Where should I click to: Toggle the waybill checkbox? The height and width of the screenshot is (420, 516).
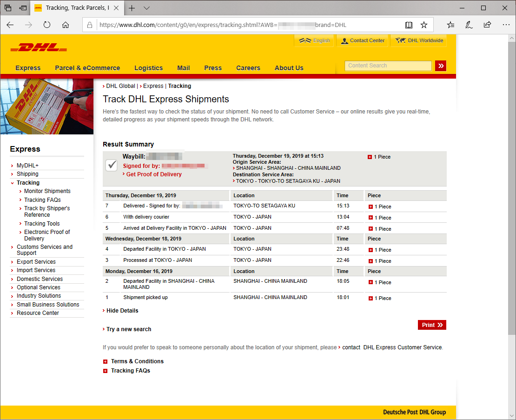pyautogui.click(x=112, y=165)
